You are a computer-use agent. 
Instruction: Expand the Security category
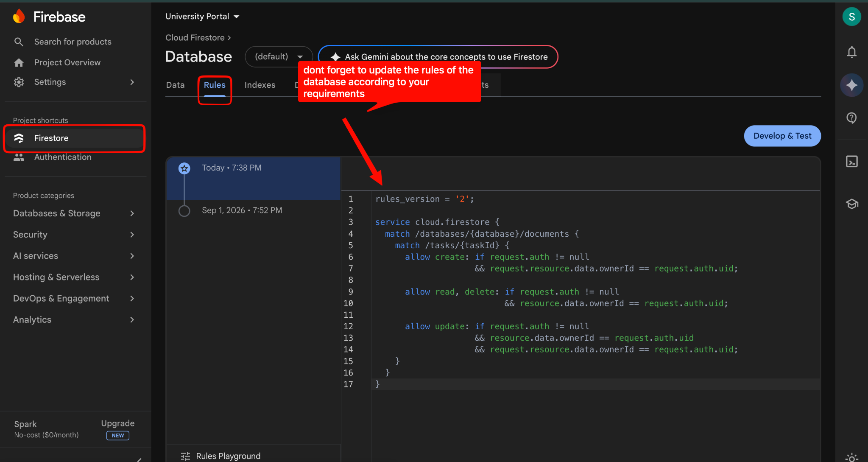[x=74, y=235]
